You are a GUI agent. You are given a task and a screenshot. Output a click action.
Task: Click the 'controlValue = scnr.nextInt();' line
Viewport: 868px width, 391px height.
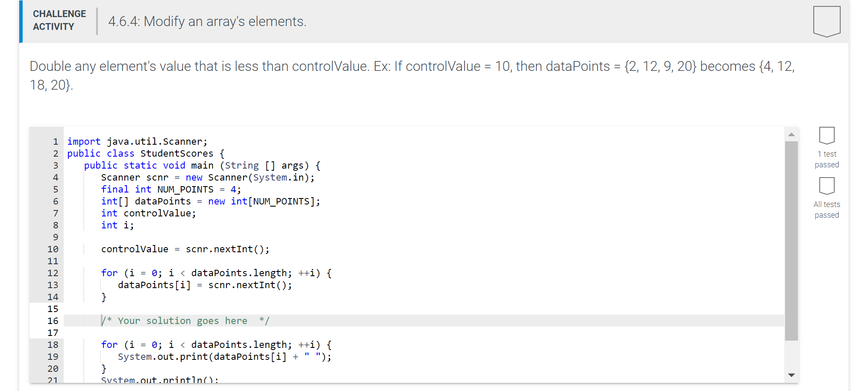coord(185,249)
